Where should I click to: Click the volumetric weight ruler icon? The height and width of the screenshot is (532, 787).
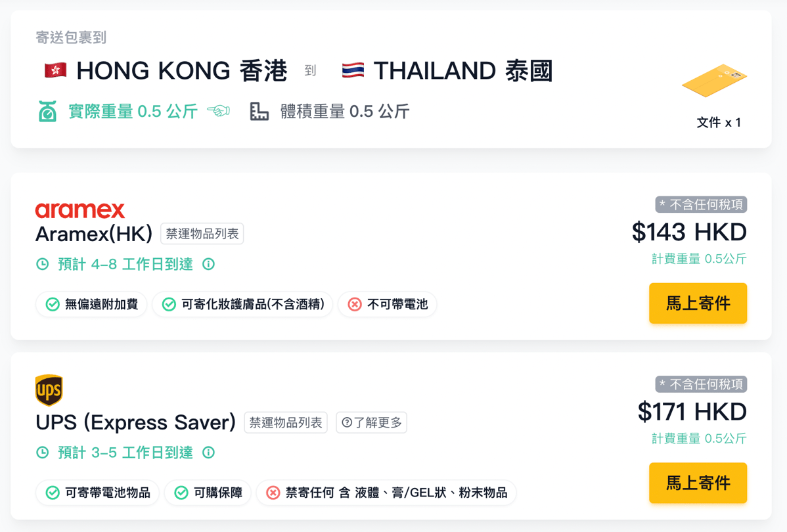(x=259, y=112)
